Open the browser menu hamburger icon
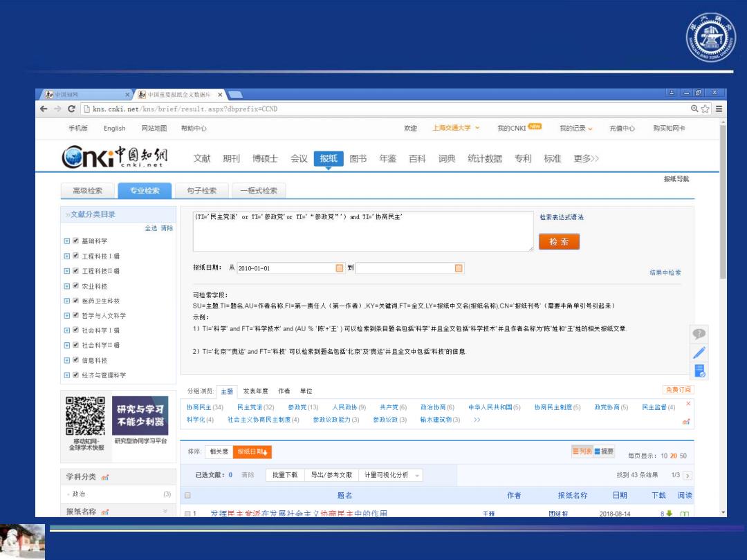 tap(719, 109)
